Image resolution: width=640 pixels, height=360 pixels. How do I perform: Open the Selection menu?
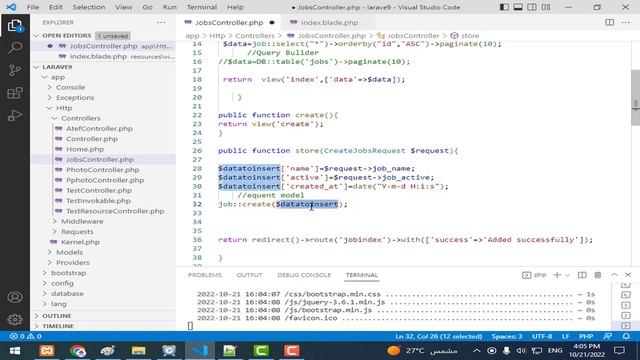[89, 7]
